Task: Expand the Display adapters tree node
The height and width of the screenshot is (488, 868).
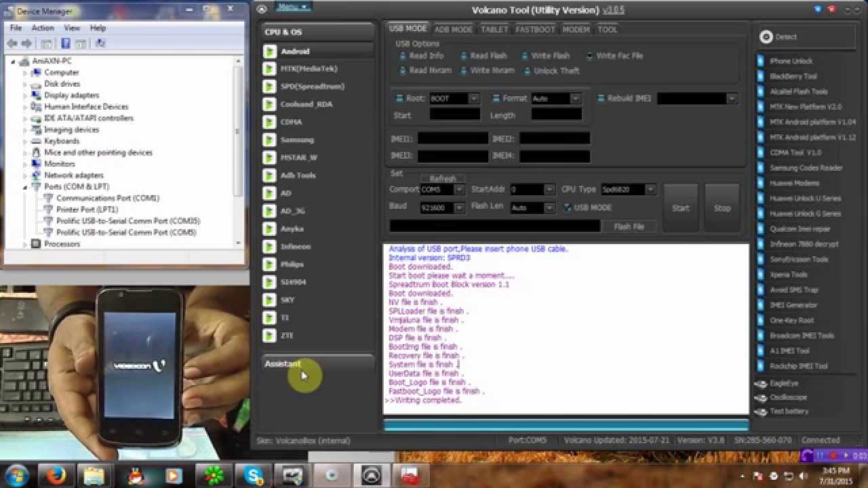Action: click(x=25, y=96)
